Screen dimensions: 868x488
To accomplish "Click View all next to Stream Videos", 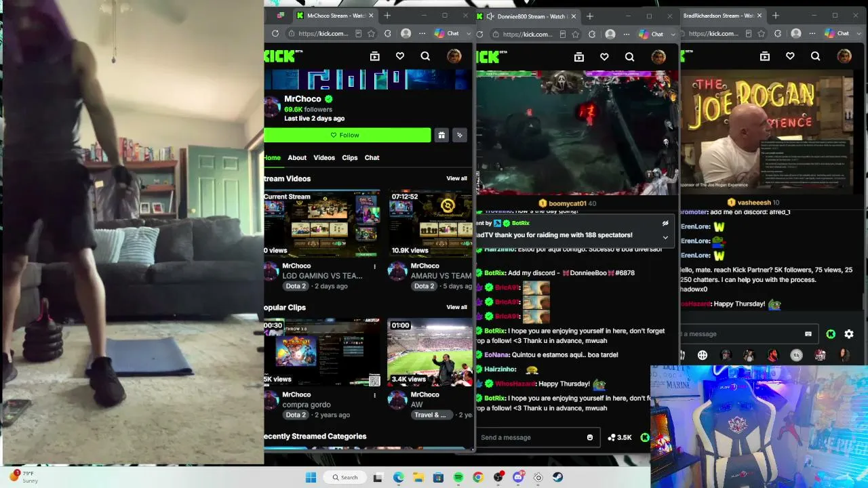I will 456,178.
